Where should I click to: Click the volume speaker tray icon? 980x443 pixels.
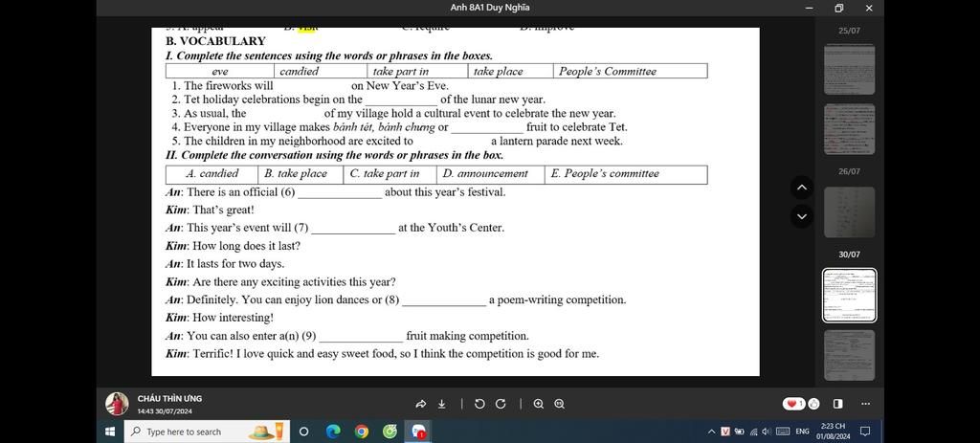coord(767,432)
